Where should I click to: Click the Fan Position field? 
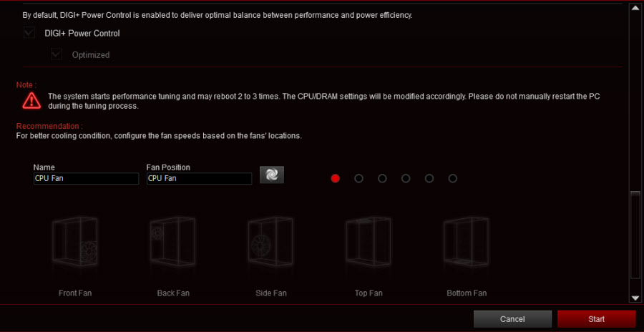pyautogui.click(x=199, y=179)
